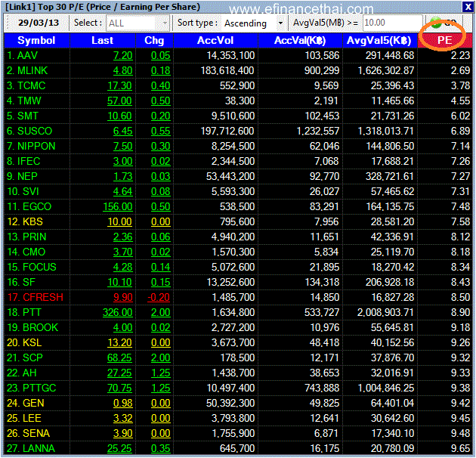Select symbol FOCUS in row 15
The height and width of the screenshot is (458, 476).
39,268
